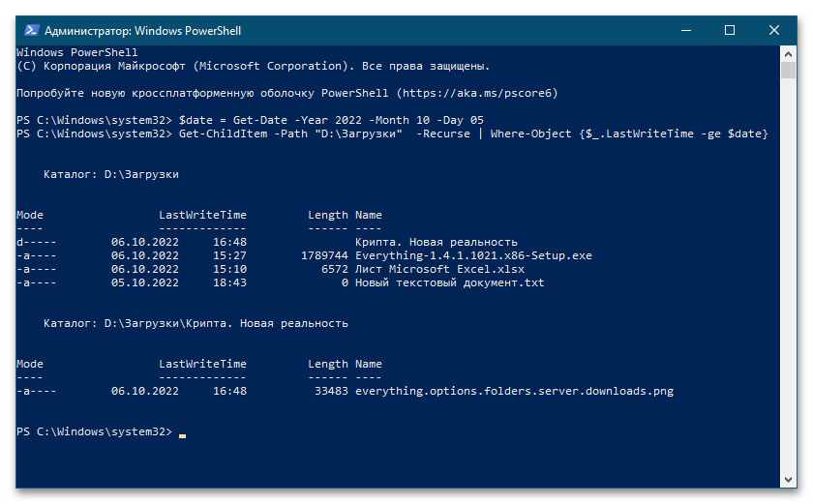
Task: Minimize the PowerShell window
Action: click(x=686, y=29)
